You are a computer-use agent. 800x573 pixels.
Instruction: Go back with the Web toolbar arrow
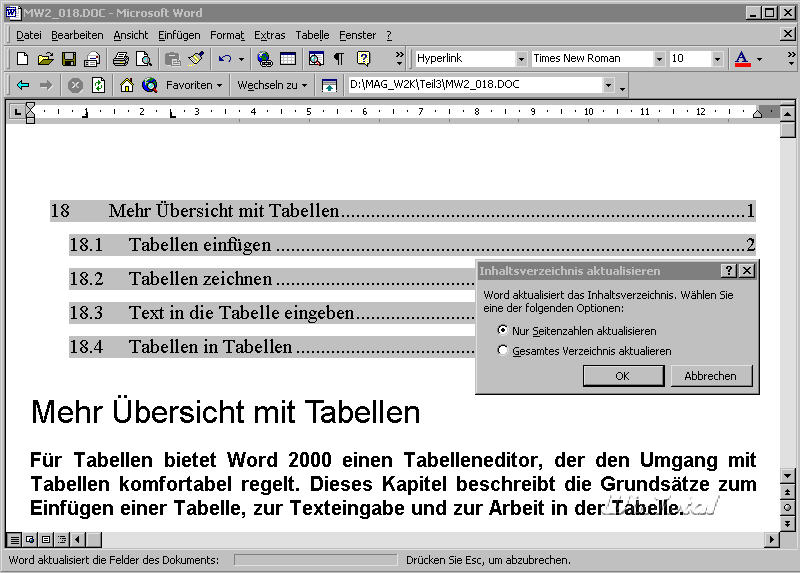point(23,85)
